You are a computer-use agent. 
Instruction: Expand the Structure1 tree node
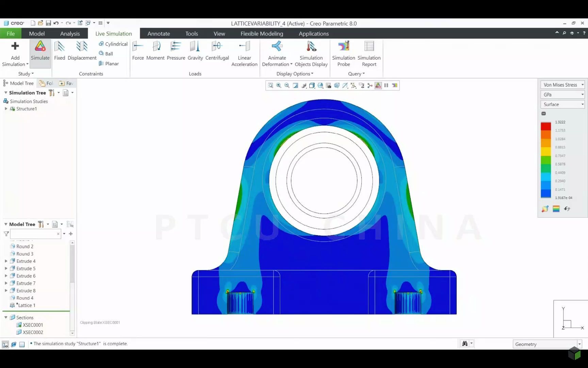point(6,109)
